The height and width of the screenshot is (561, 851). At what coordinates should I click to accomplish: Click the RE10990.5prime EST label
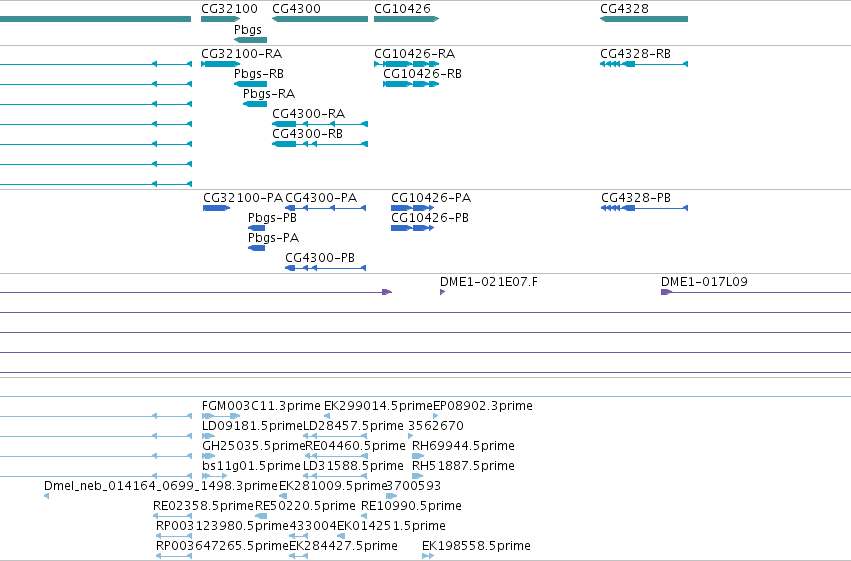(x=411, y=506)
